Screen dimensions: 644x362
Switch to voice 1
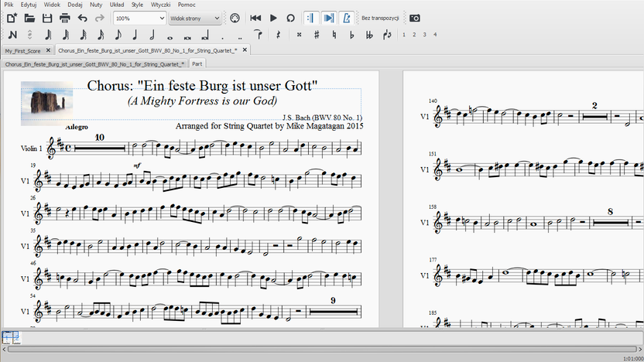coord(404,35)
